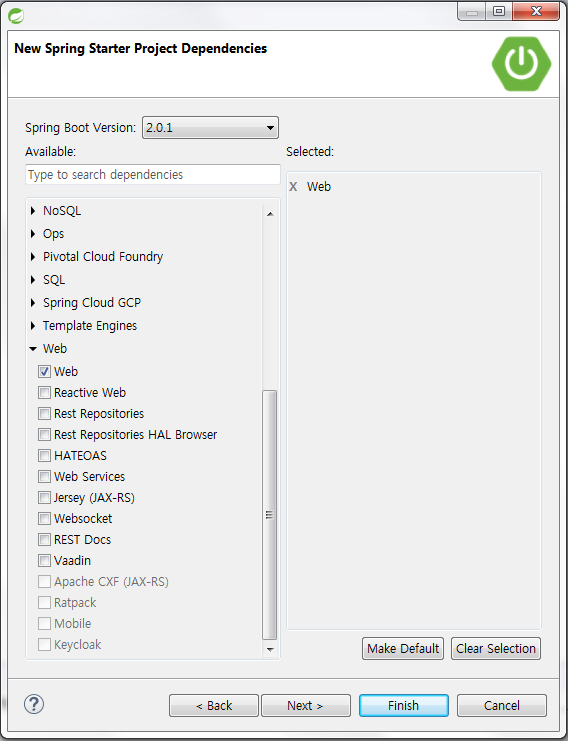This screenshot has width=568, height=741.
Task: Collapse the Web category
Action: tap(33, 349)
